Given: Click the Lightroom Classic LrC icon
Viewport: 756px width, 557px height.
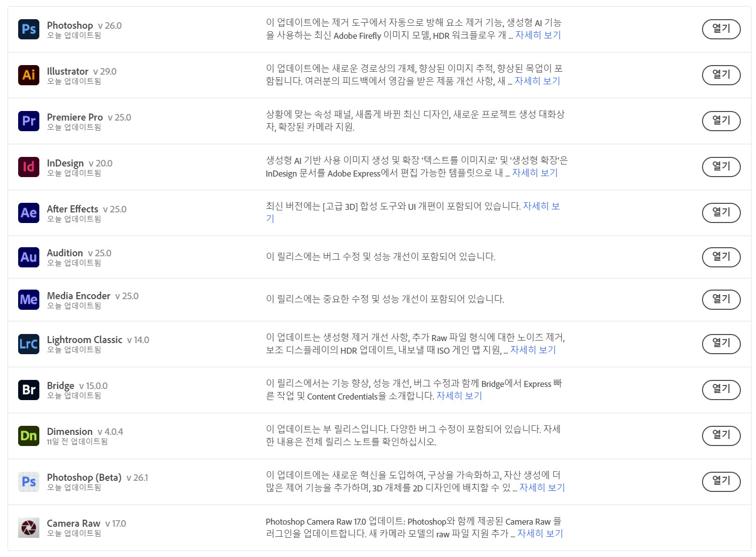Looking at the screenshot, I should (x=29, y=344).
